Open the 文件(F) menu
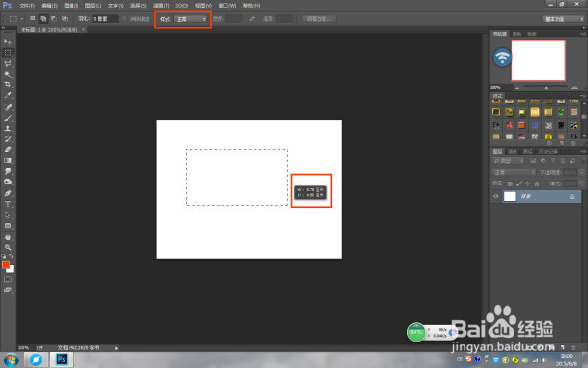This screenshot has width=588, height=368. pyautogui.click(x=26, y=6)
